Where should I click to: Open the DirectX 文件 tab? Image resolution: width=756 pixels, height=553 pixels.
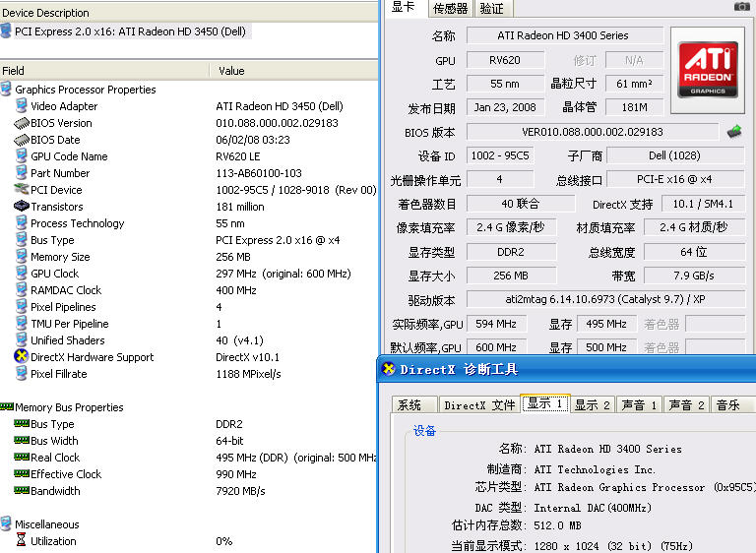[479, 405]
